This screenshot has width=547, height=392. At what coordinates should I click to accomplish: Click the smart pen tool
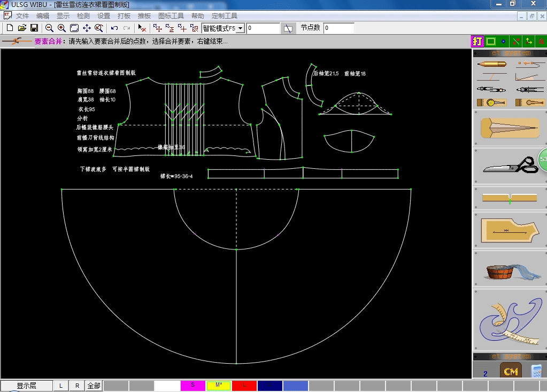coord(491,65)
